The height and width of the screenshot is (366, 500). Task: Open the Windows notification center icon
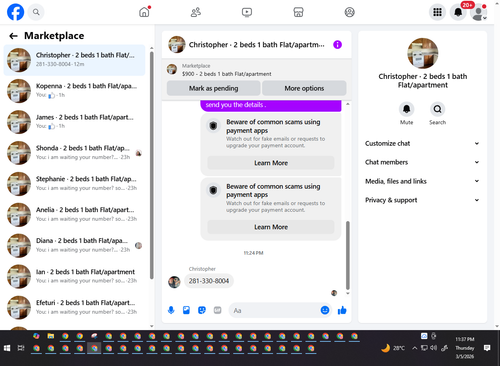[x=487, y=348]
